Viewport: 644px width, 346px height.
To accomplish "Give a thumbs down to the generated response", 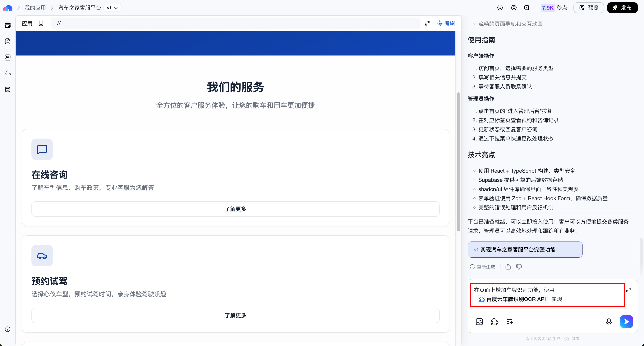I will point(519,267).
